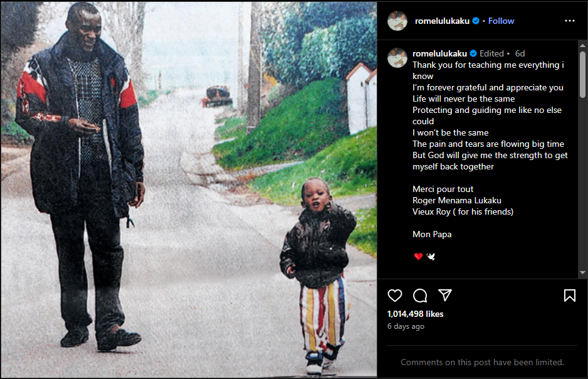Like the post with the heart icon
588x379 pixels.
pos(394,296)
